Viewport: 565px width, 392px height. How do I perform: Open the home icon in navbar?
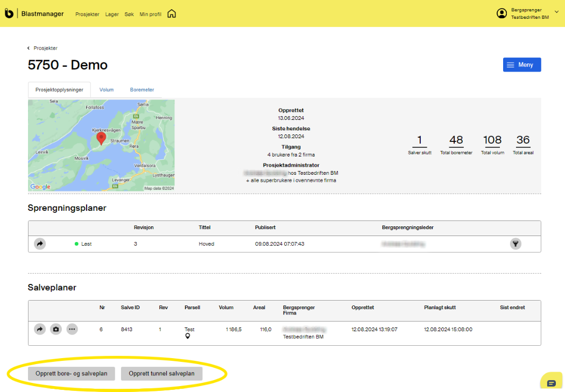[172, 14]
